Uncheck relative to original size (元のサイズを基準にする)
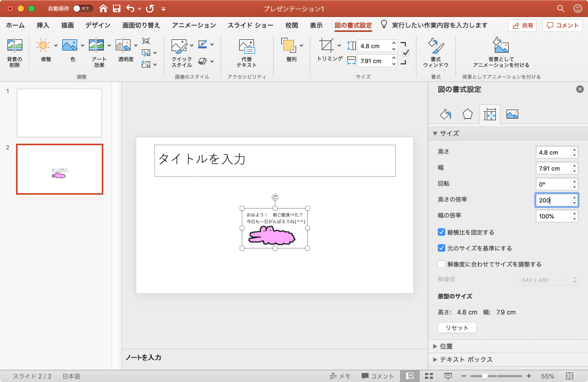The width and height of the screenshot is (588, 382). [442, 248]
